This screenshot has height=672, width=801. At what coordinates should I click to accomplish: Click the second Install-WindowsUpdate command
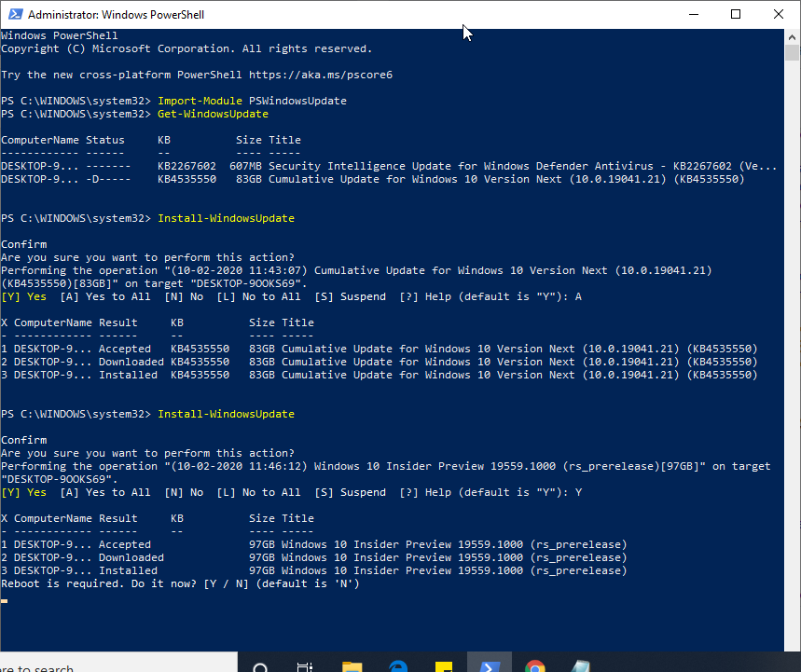226,414
